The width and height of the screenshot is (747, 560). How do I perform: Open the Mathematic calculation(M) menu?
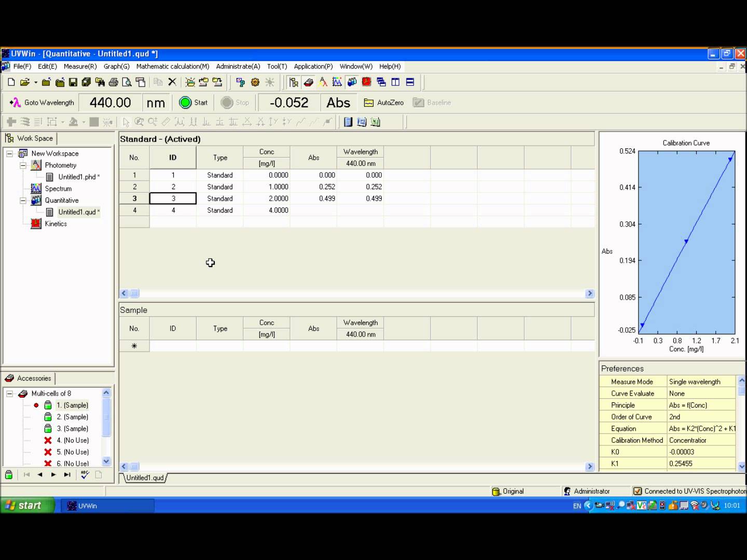(172, 66)
